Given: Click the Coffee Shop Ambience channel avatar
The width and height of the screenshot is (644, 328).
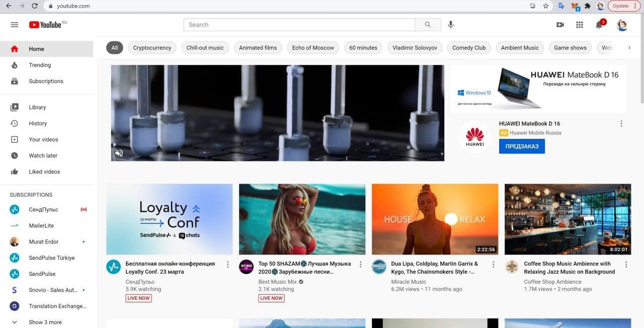Looking at the screenshot, I should (x=512, y=267).
